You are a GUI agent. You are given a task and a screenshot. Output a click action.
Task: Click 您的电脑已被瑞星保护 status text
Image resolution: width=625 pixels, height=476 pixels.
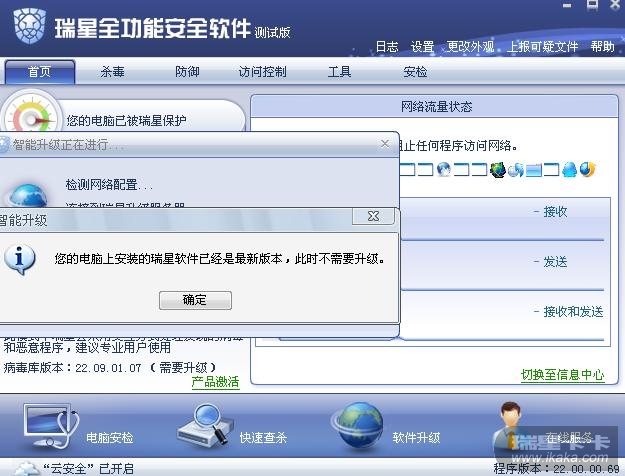(126, 120)
